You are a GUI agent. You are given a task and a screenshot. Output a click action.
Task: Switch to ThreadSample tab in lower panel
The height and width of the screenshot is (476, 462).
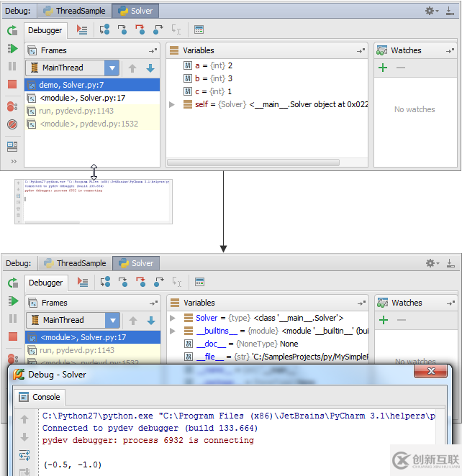tap(75, 263)
